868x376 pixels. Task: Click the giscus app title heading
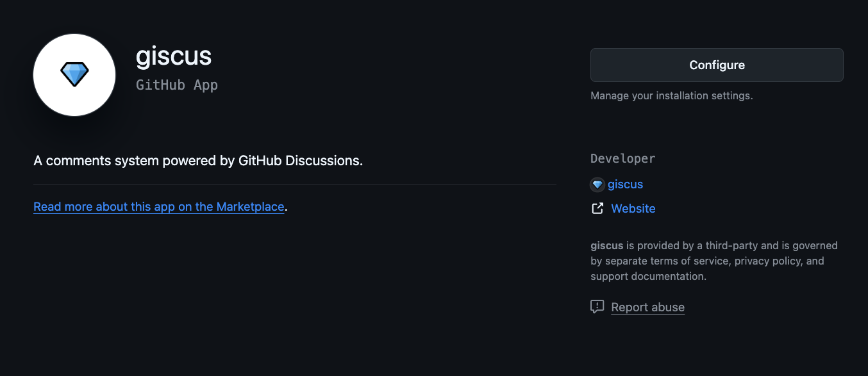tap(174, 56)
